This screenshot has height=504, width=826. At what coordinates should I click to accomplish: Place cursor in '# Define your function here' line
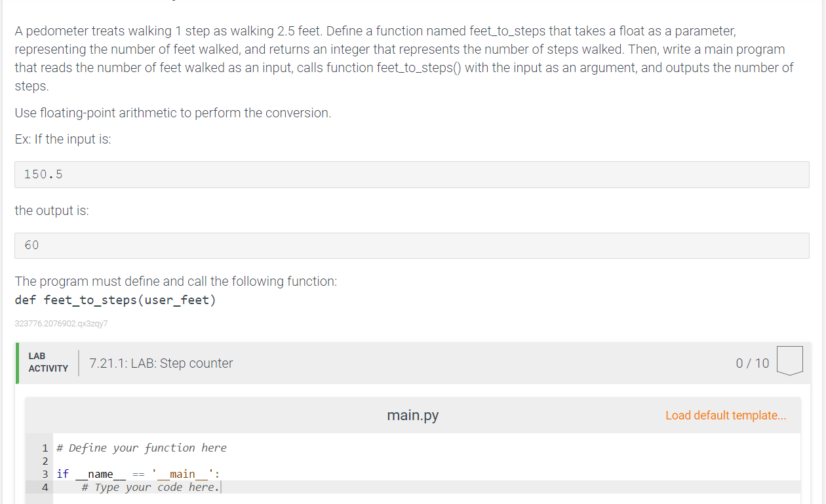pyautogui.click(x=142, y=448)
